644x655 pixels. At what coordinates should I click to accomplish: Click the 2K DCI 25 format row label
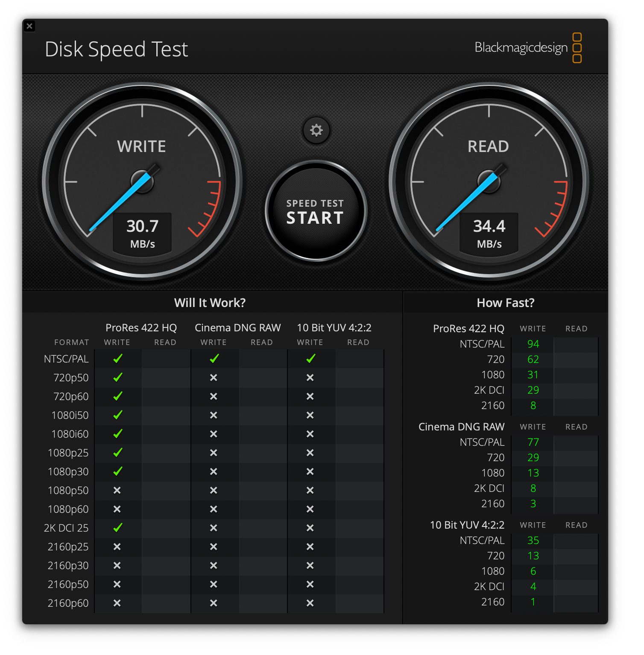[66, 528]
